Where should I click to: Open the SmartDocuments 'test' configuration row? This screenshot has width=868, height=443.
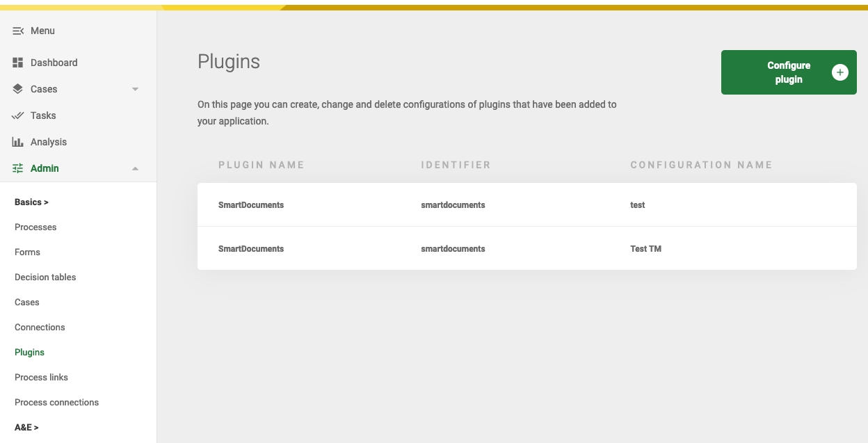point(527,205)
